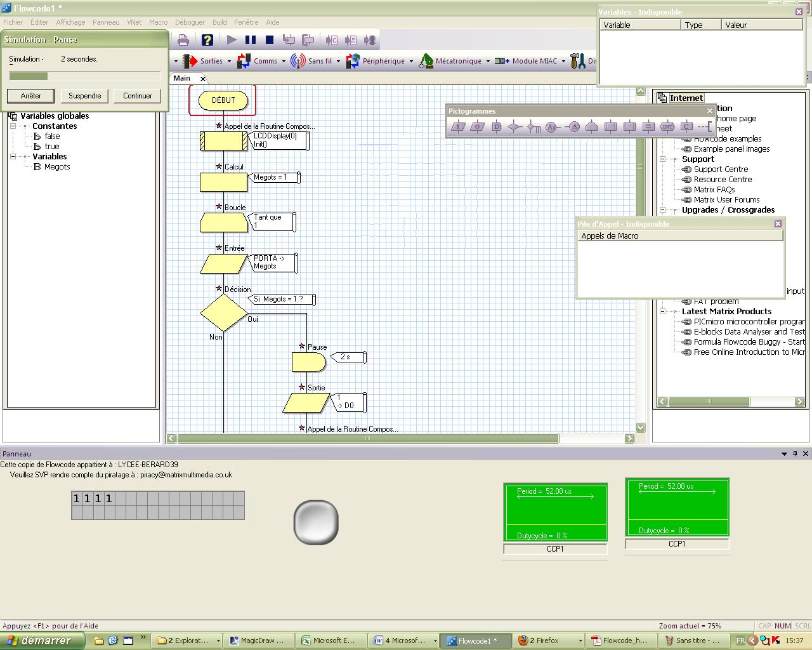Viewport: 812px width, 650px height.
Task: Open the Fichier menu
Action: [x=13, y=22]
